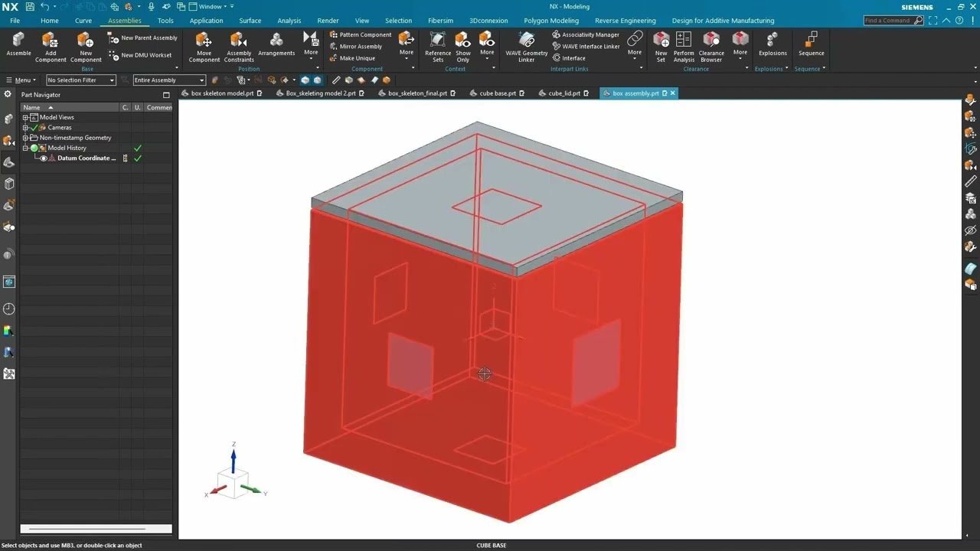Open the Analysis ribbon tab

[x=289, y=21]
